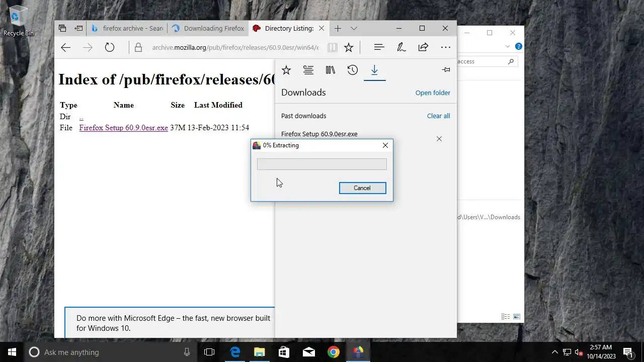Show tab previews chevron
The width and height of the screenshot is (644, 362).
tap(354, 29)
